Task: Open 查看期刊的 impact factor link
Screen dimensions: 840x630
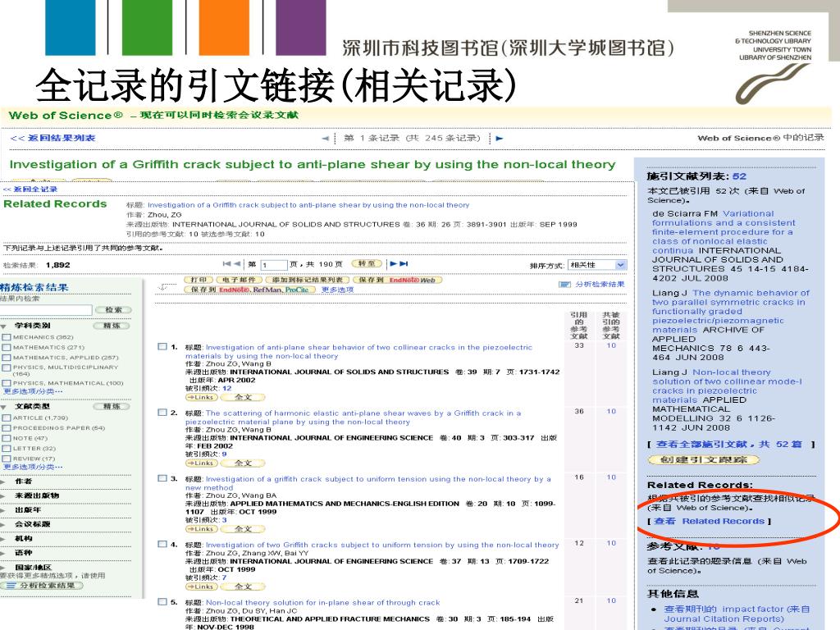Action: (x=737, y=614)
